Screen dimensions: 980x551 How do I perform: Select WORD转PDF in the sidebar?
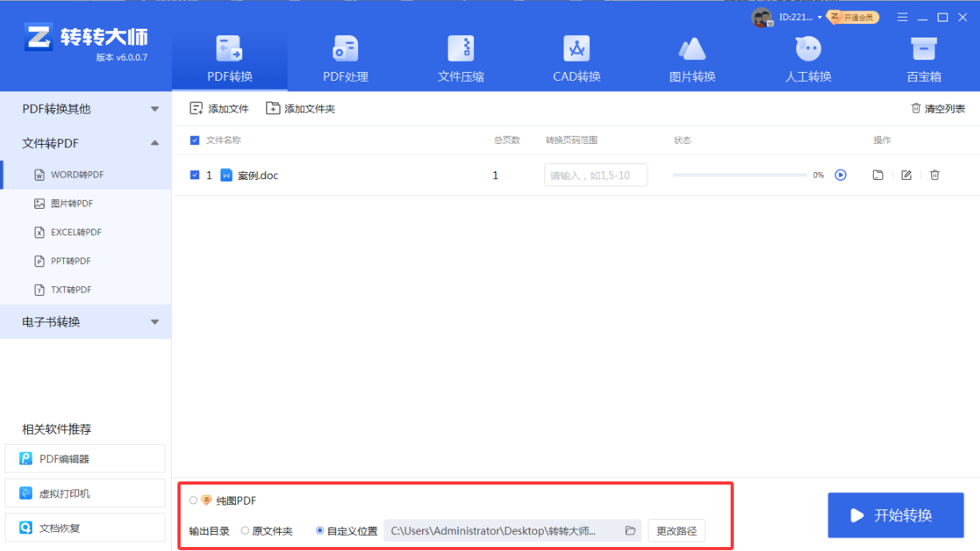(x=86, y=174)
